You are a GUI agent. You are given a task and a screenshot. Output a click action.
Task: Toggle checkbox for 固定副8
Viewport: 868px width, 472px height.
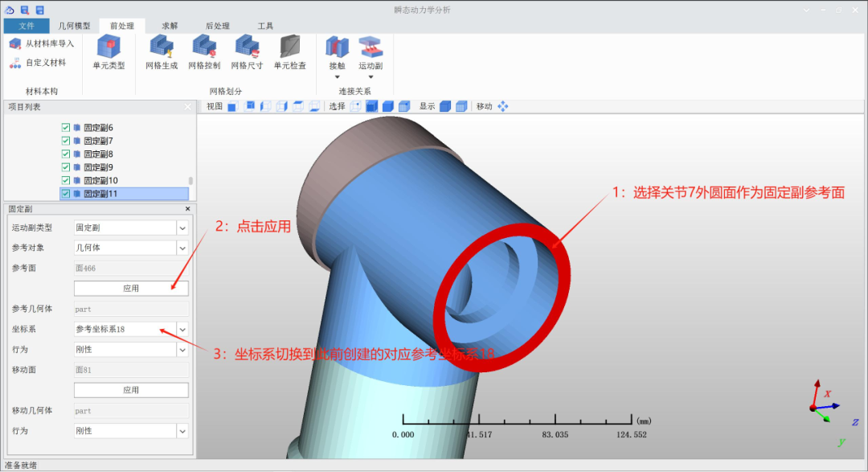66,154
